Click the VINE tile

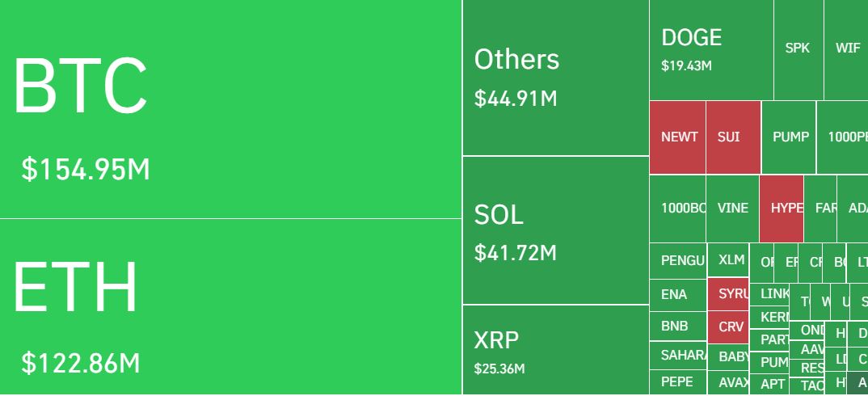point(732,209)
